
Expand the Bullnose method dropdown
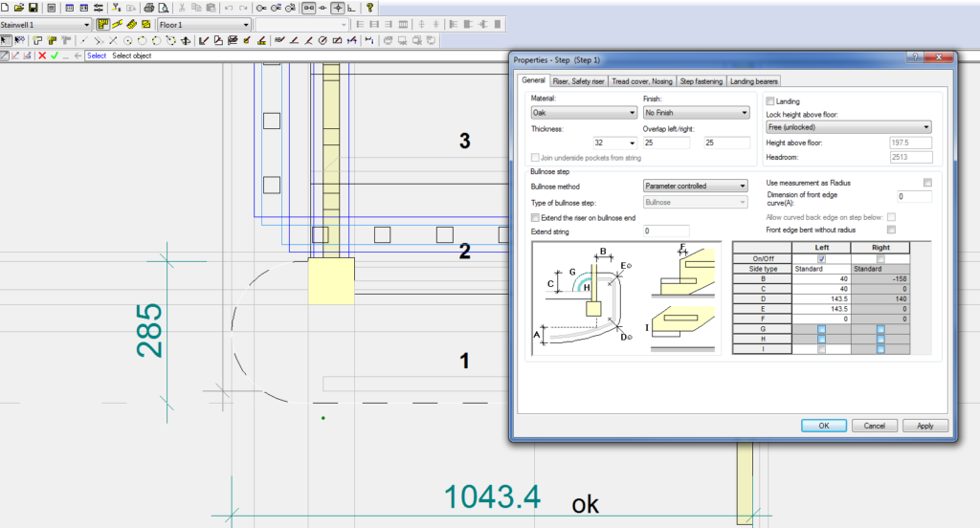tap(696, 186)
